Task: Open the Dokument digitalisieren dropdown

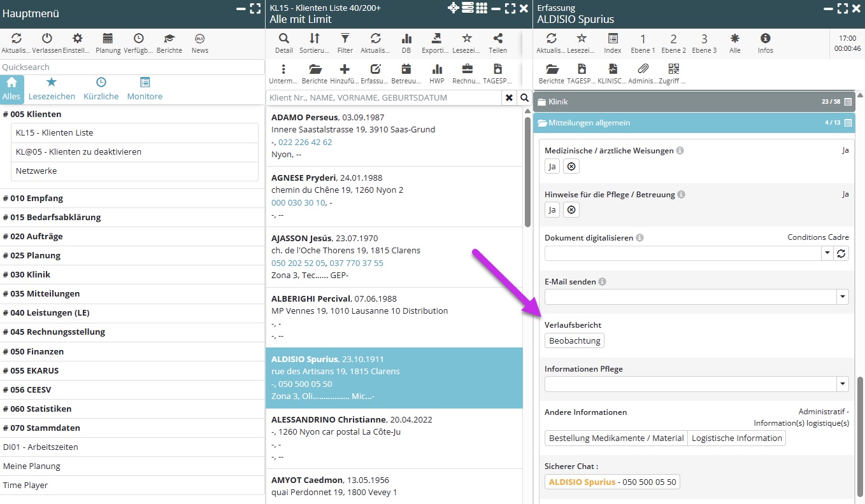Action: point(827,253)
